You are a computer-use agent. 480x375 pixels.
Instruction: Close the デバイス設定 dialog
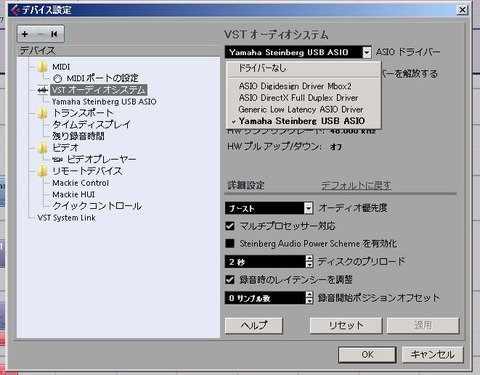[462, 10]
